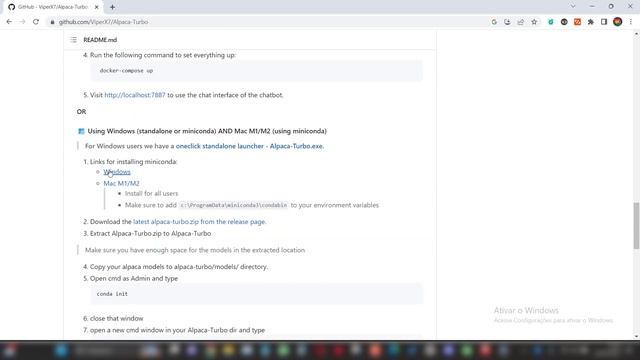The width and height of the screenshot is (640, 360).
Task: Click the miniconda3 condabin path code
Action: pos(234,205)
